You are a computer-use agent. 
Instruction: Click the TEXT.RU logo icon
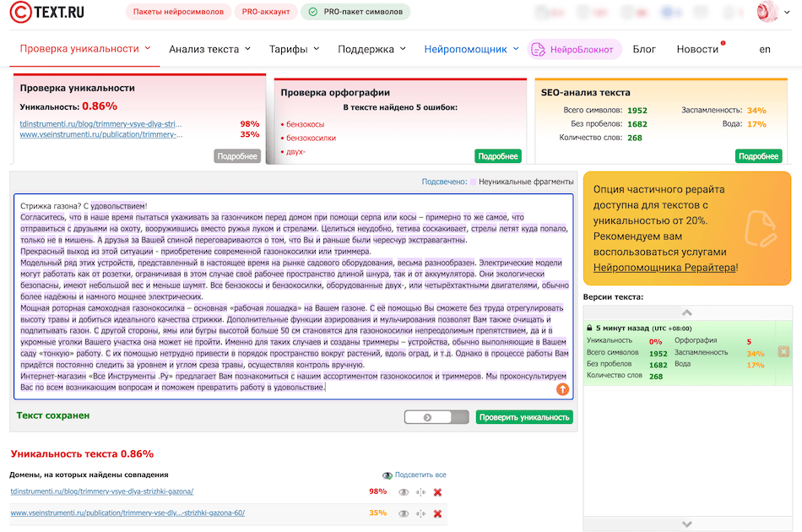[22, 12]
